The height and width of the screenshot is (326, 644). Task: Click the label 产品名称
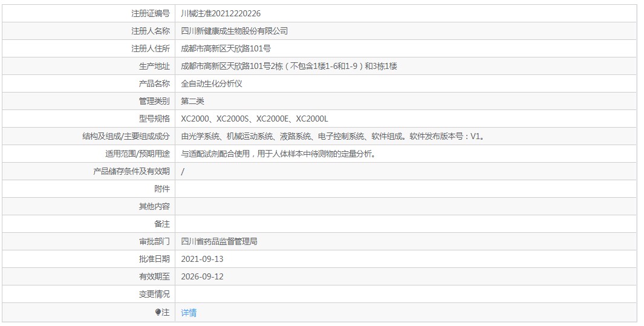tap(154, 83)
